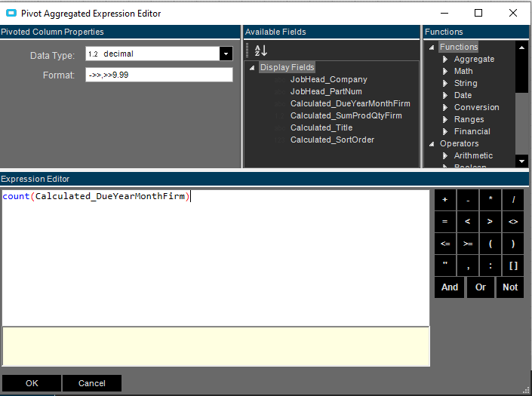Image resolution: width=532 pixels, height=396 pixels.
Task: Collapse the Display Fields tree node
Action: click(252, 68)
